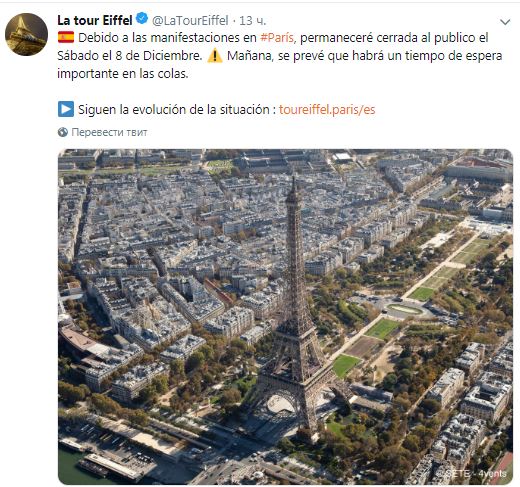The width and height of the screenshot is (520, 487).
Task: Open the 13 ч. timestamp
Action: click(x=253, y=21)
